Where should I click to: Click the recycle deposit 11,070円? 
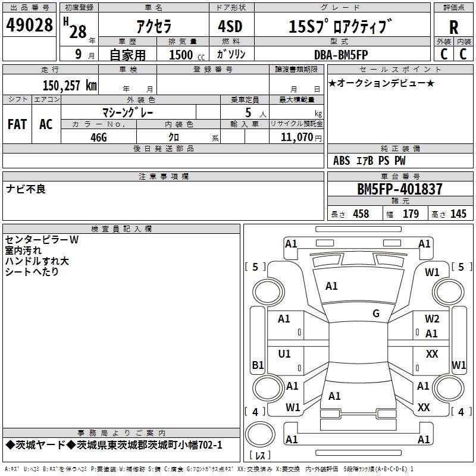(x=301, y=137)
